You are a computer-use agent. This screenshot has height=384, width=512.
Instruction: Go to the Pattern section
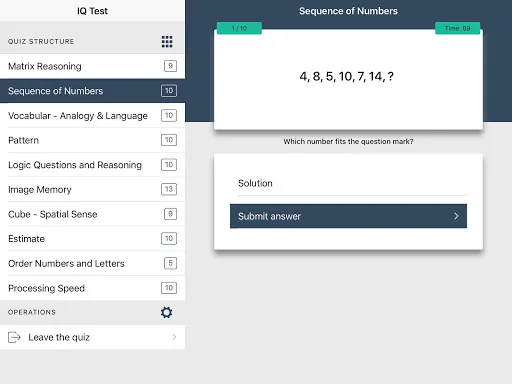tap(92, 140)
